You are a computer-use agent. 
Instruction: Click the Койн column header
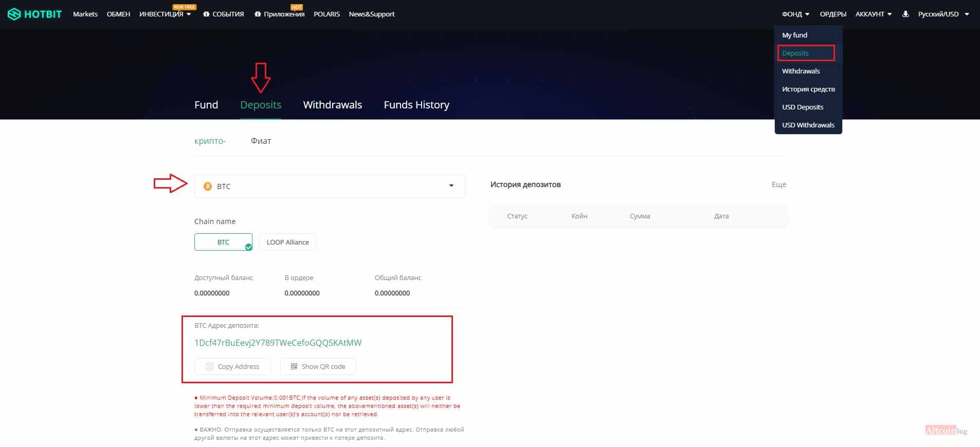(579, 216)
